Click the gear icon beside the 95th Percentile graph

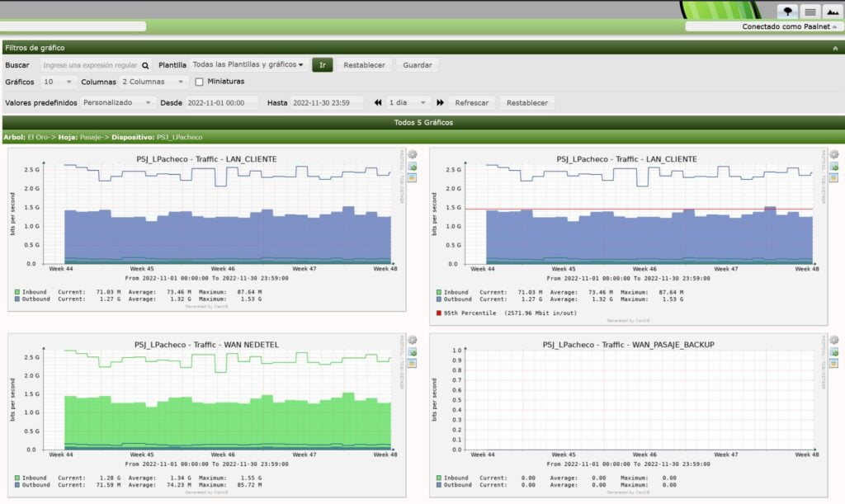pos(834,154)
